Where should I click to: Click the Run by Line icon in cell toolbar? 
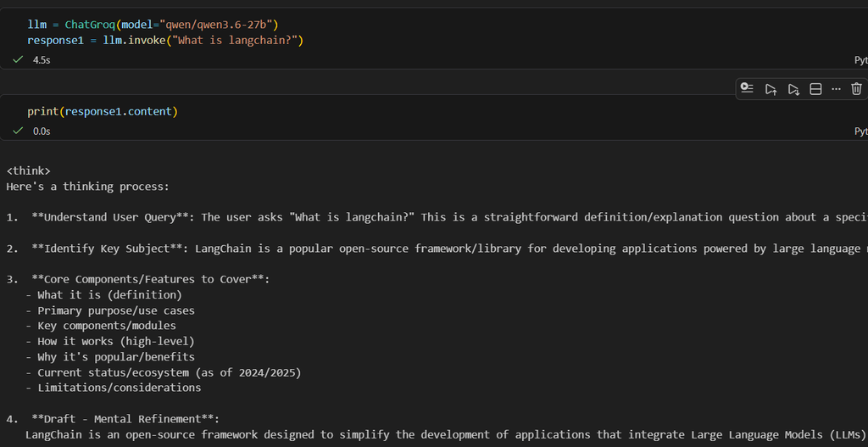(x=748, y=88)
